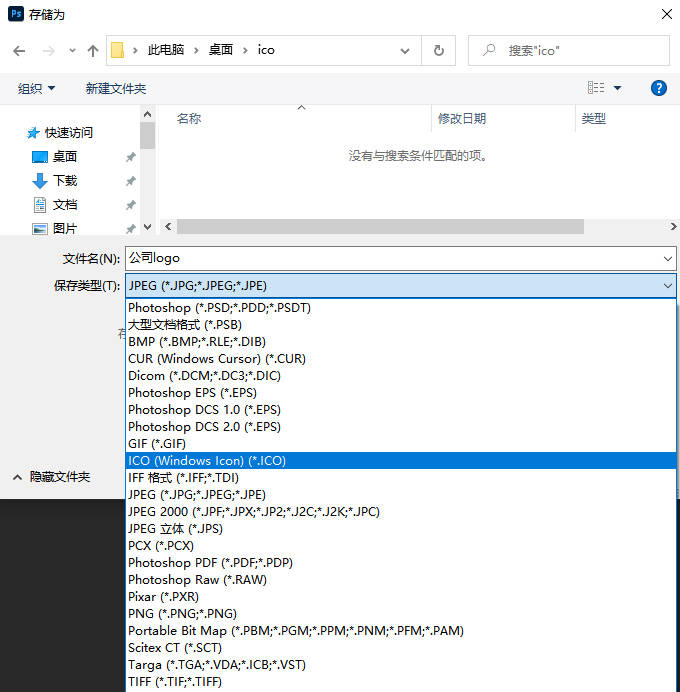Choose IFF 格式 option
This screenshot has height=692, width=680.
tap(401, 478)
